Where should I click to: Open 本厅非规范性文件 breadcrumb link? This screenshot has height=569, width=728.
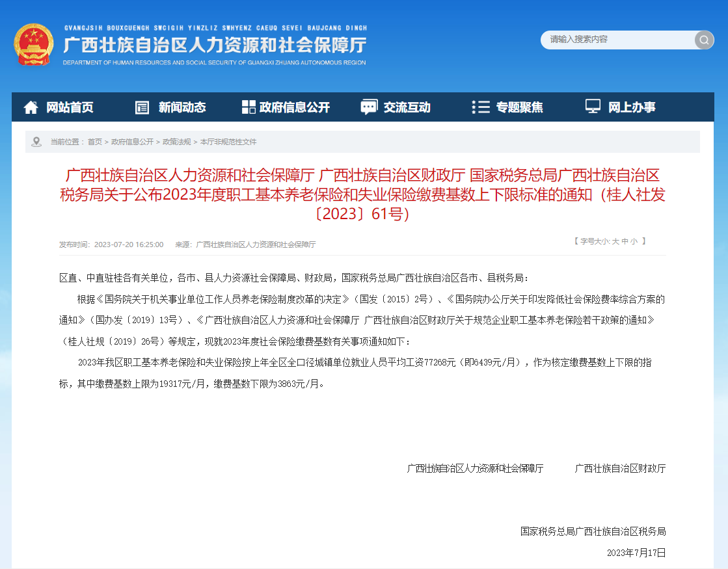(228, 142)
